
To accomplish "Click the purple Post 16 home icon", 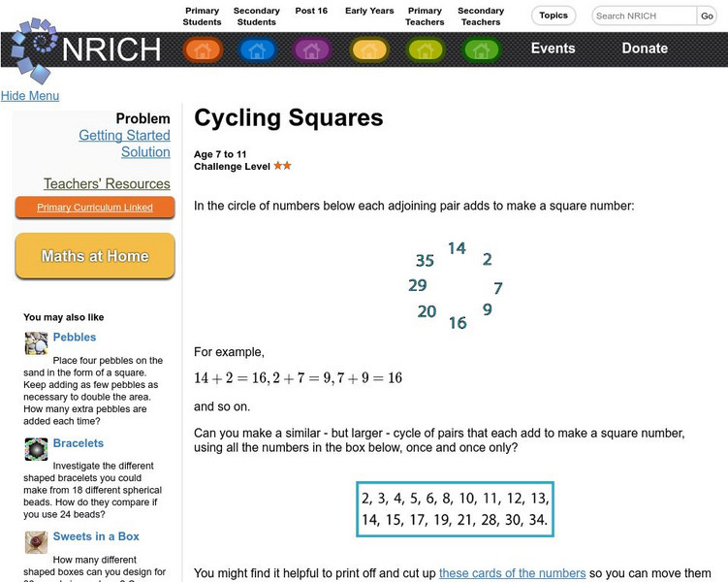I will [x=311, y=49].
